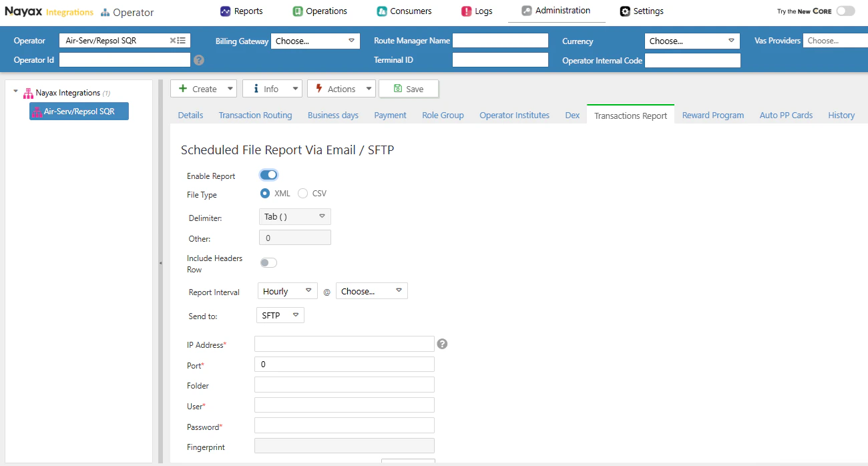Open the Delimiter Tab dropdown
Image resolution: width=868 pixels, height=466 pixels.
click(294, 216)
